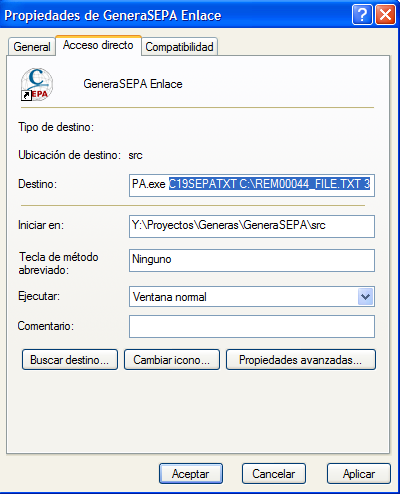Close the properties dialog window

(x=385, y=15)
